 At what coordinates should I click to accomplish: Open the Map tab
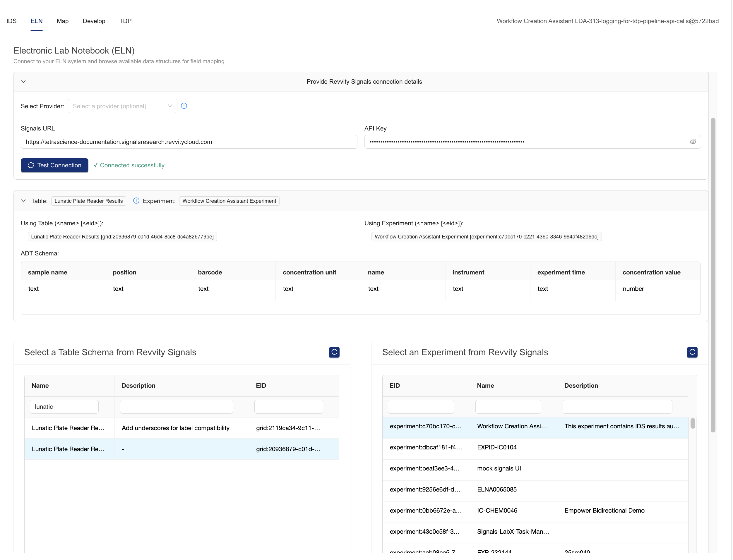(x=62, y=21)
